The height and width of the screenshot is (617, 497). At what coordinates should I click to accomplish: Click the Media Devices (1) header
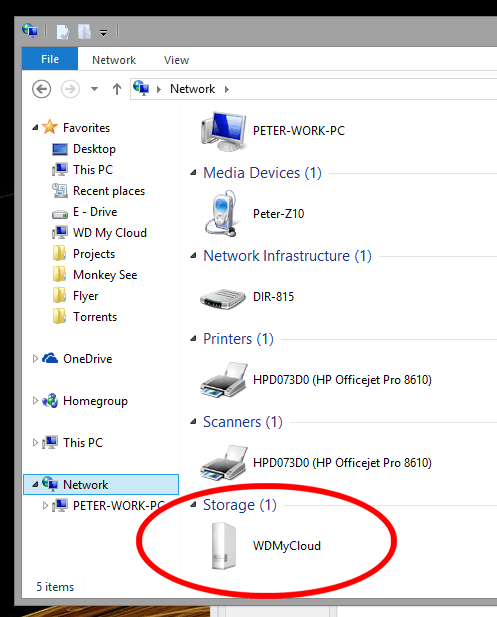[262, 173]
